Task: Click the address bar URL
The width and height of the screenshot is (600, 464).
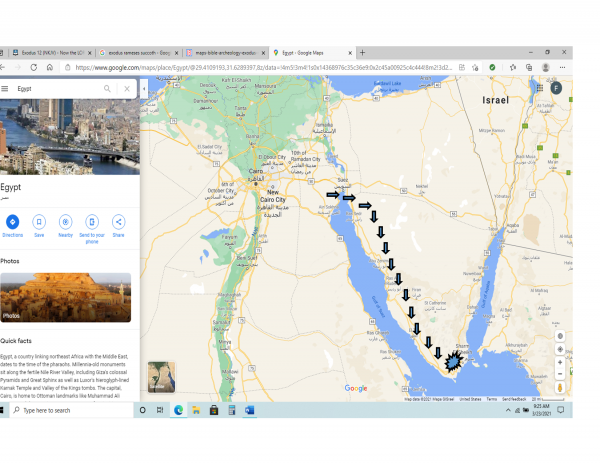Action: coord(264,67)
